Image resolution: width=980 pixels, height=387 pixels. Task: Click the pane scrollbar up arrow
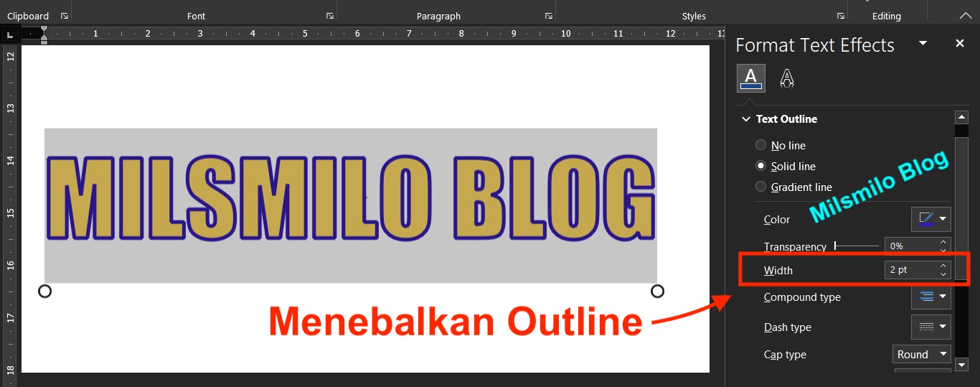(961, 117)
